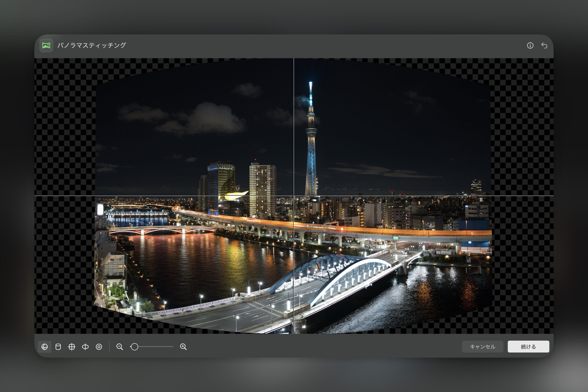Click the zoom slider handle
The width and height of the screenshot is (588, 392).
134,347
